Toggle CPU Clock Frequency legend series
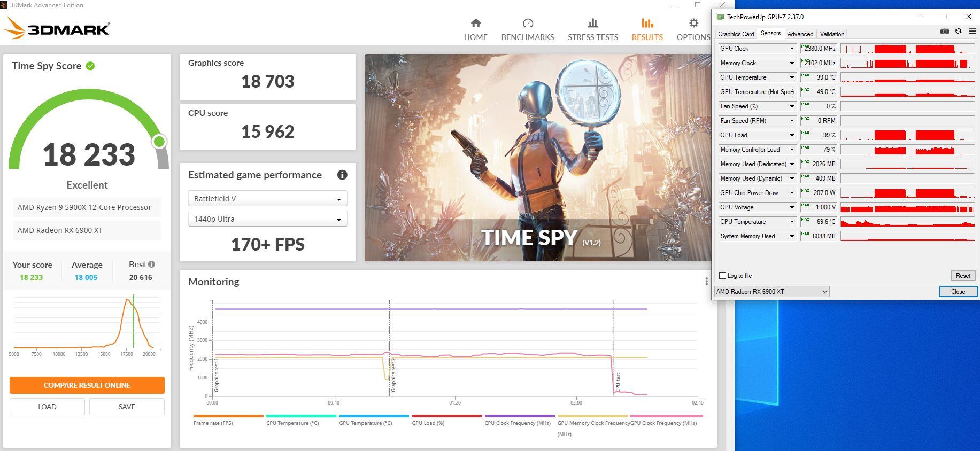The image size is (980, 451). (x=519, y=419)
